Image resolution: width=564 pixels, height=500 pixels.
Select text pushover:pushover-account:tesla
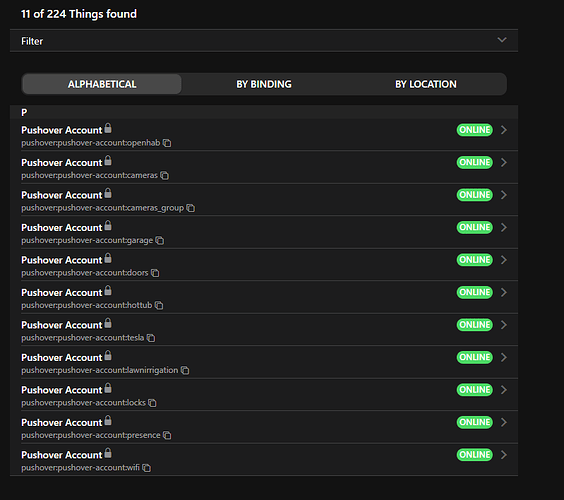83,338
